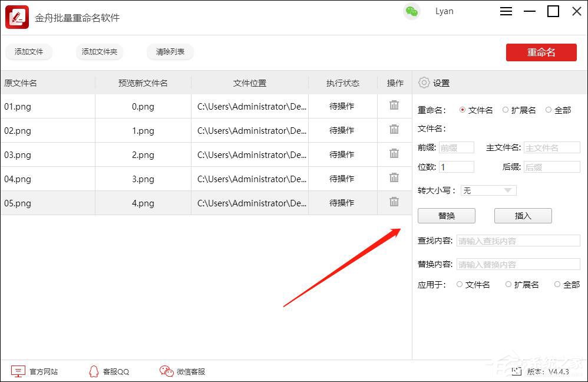The image size is (588, 382).
Task: Click the Lyan account name
Action: click(444, 11)
